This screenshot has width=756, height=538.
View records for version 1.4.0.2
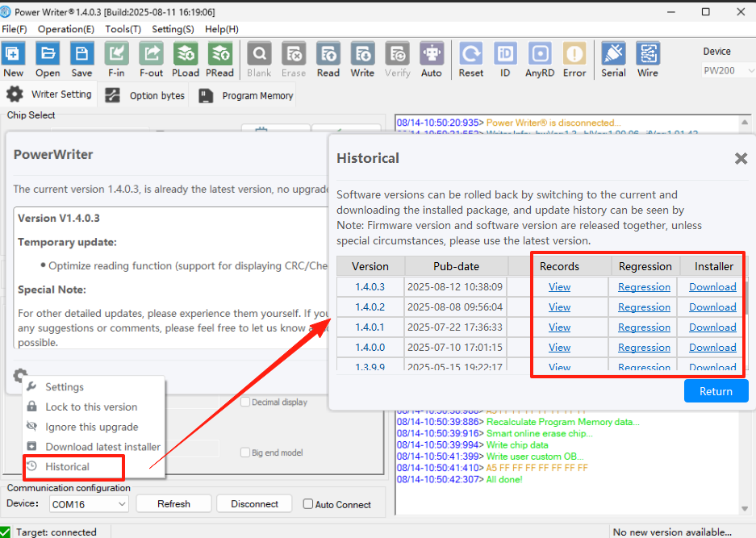click(559, 307)
